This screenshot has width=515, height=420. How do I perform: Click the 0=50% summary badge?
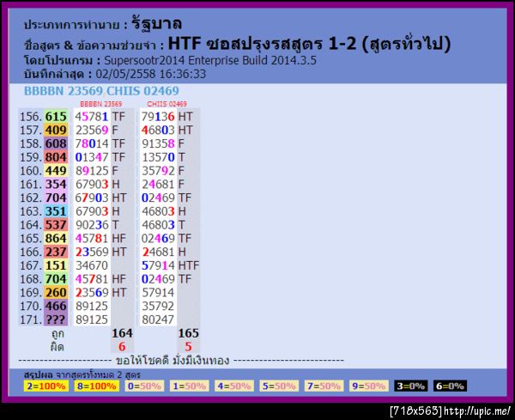click(x=144, y=387)
